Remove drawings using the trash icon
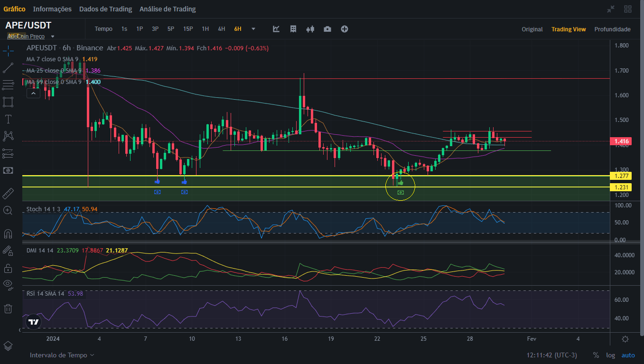Viewport: 644px width, 364px height. click(8, 308)
